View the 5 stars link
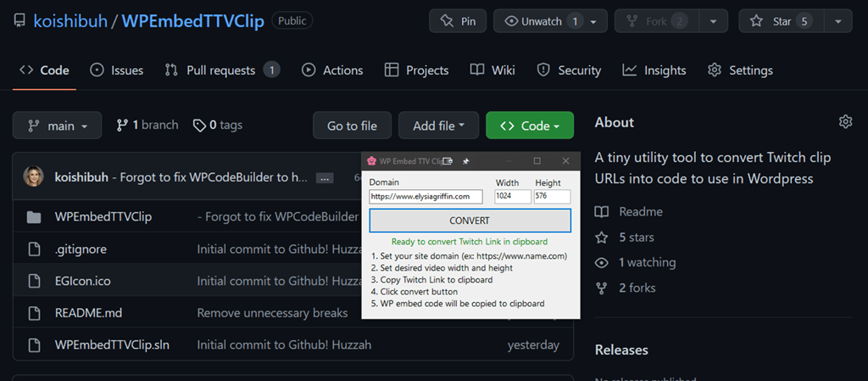Viewport: 868px width, 381px height. (637, 238)
